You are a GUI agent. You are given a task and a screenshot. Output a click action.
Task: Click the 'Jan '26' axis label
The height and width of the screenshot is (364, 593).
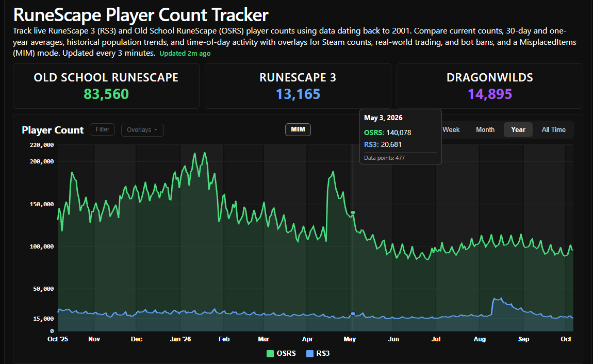pos(180,339)
